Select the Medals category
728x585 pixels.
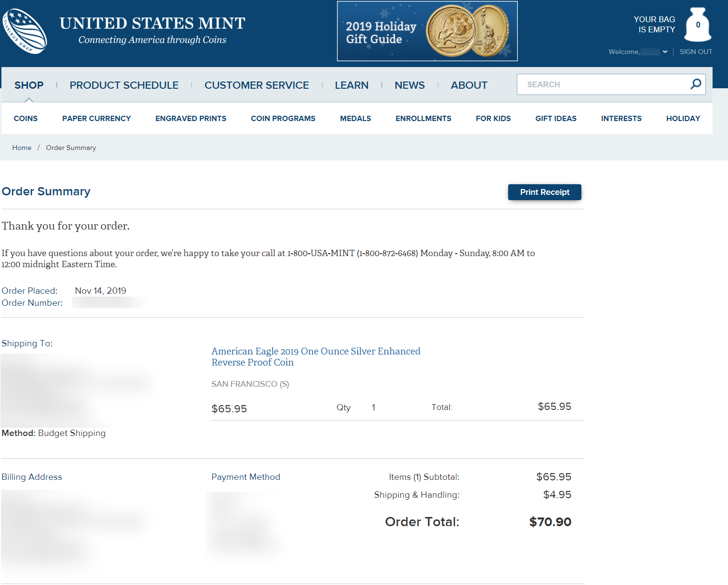[355, 119]
